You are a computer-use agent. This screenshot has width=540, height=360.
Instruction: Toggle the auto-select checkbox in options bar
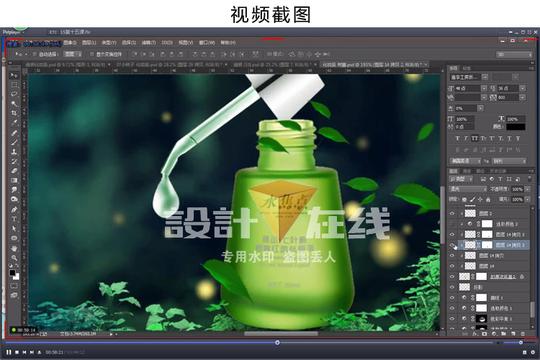[34, 54]
